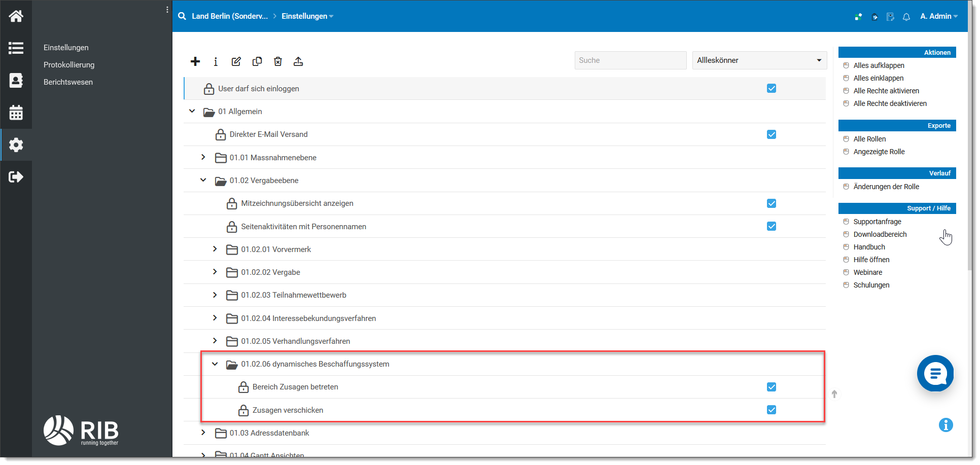This screenshot has width=980, height=465.
Task: Export 'Angezeigte Rolle'
Action: 879,152
